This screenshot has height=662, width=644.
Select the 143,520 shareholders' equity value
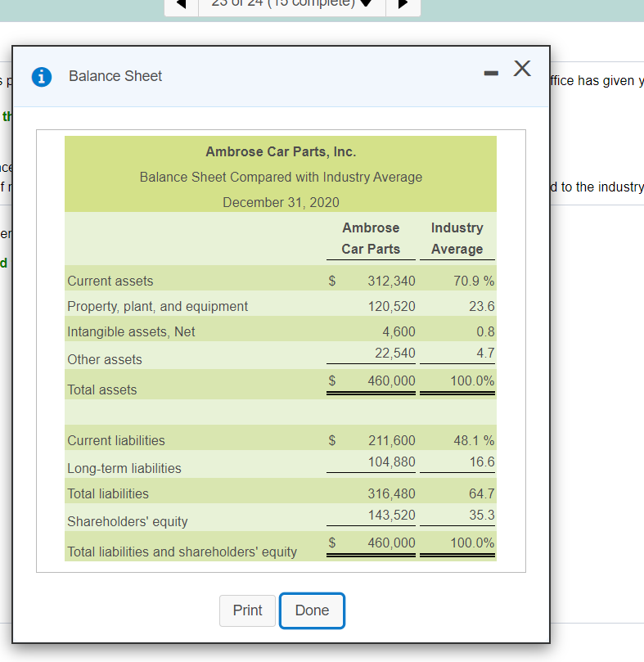[391, 515]
